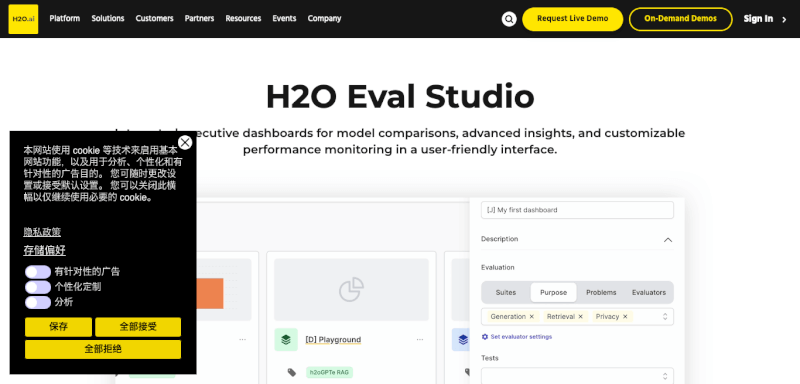
Task: Click the green Playground stack icon
Action: coord(286,340)
